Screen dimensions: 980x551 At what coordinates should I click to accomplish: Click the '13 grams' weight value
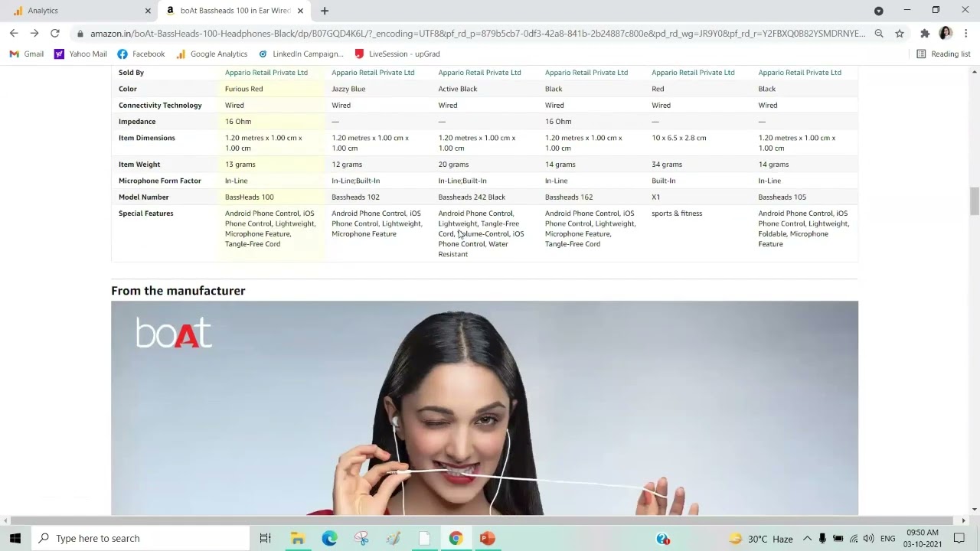click(x=240, y=165)
